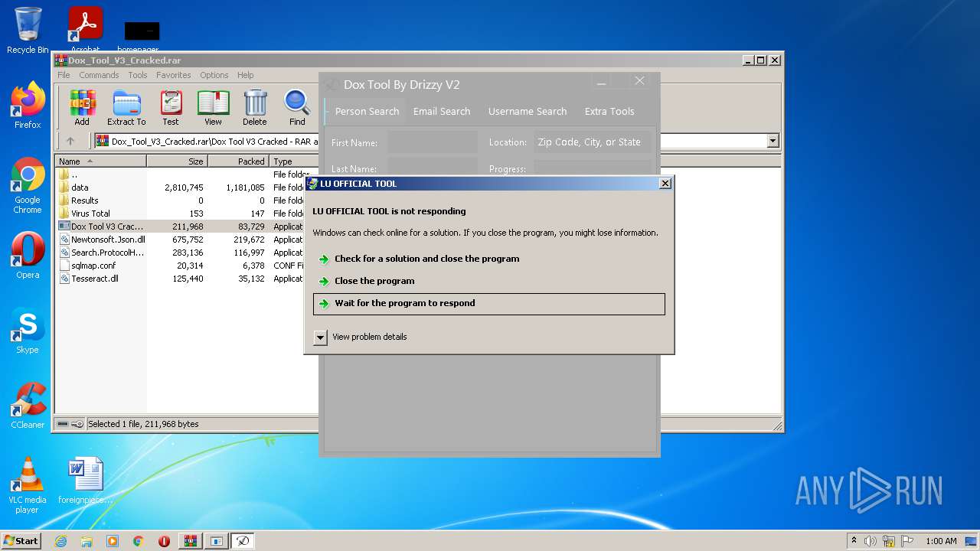This screenshot has width=980, height=551.
Task: Open the View icon in WinRAR toolbar
Action: pyautogui.click(x=213, y=108)
